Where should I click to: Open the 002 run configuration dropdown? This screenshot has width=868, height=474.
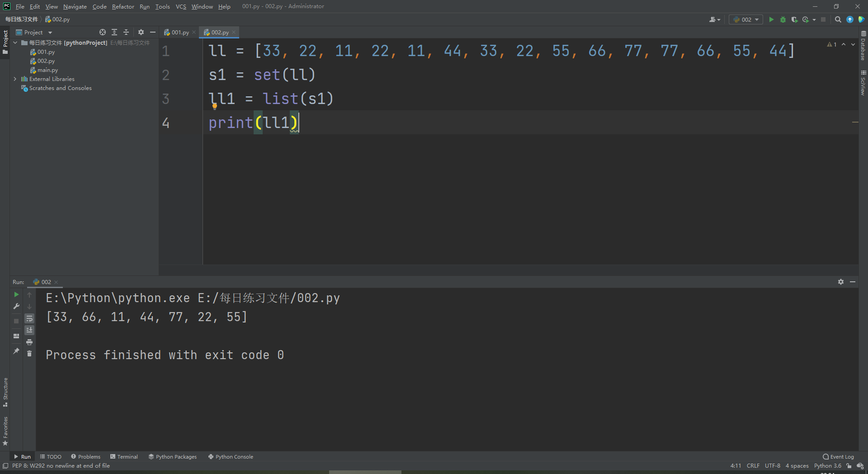(746, 19)
